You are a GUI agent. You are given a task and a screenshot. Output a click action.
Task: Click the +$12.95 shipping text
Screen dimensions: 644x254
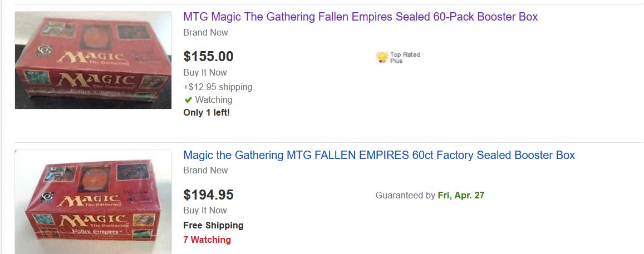(218, 87)
